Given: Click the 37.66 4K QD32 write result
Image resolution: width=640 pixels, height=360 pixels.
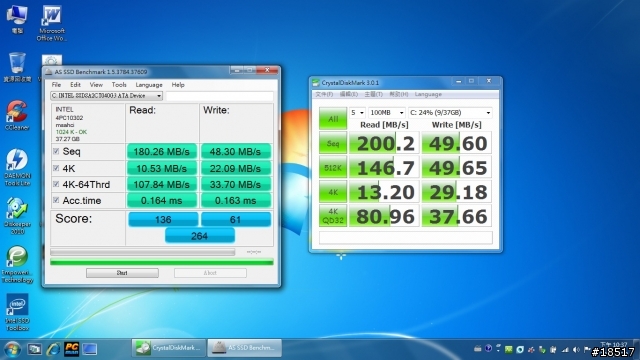Looking at the screenshot, I should (x=457, y=216).
